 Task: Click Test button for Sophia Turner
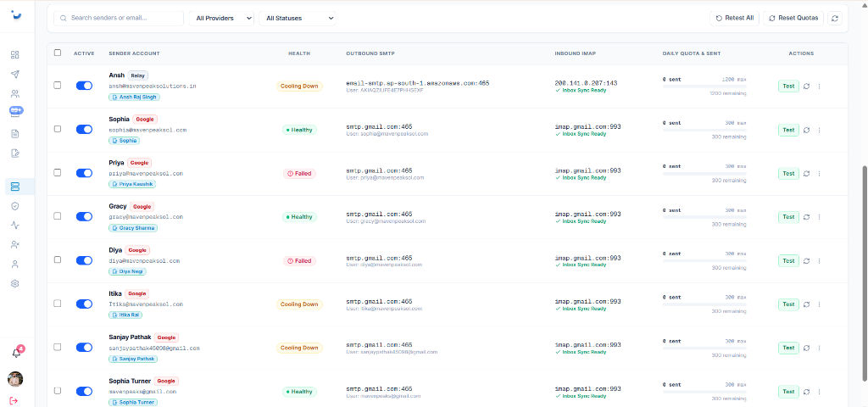pyautogui.click(x=788, y=392)
